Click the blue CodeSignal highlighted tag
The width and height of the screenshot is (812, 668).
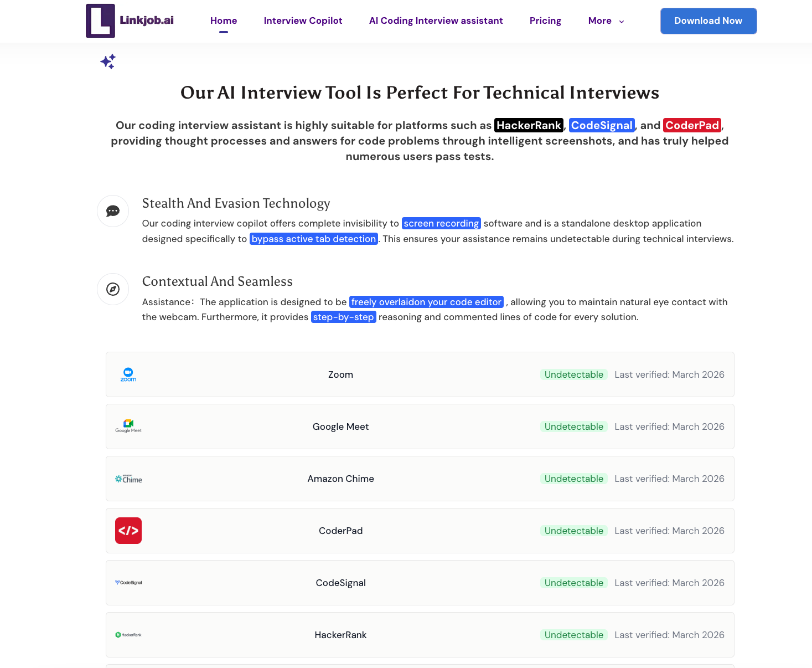(601, 126)
